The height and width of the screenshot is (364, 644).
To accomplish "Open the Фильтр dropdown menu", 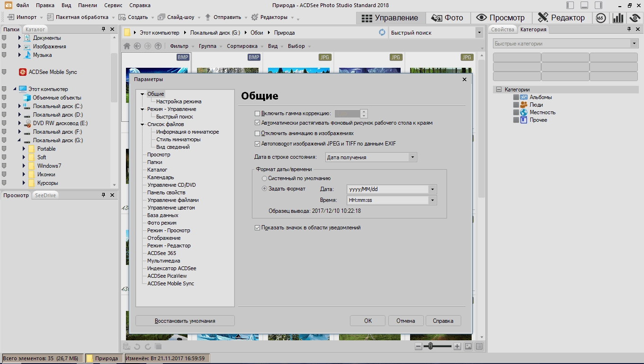I will 181,46.
